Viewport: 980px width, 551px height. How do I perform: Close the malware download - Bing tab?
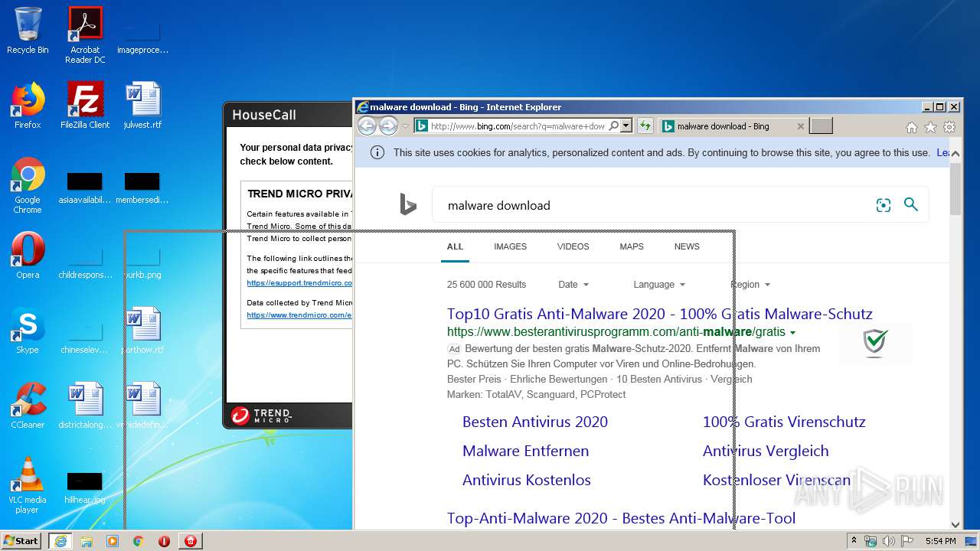click(x=801, y=126)
